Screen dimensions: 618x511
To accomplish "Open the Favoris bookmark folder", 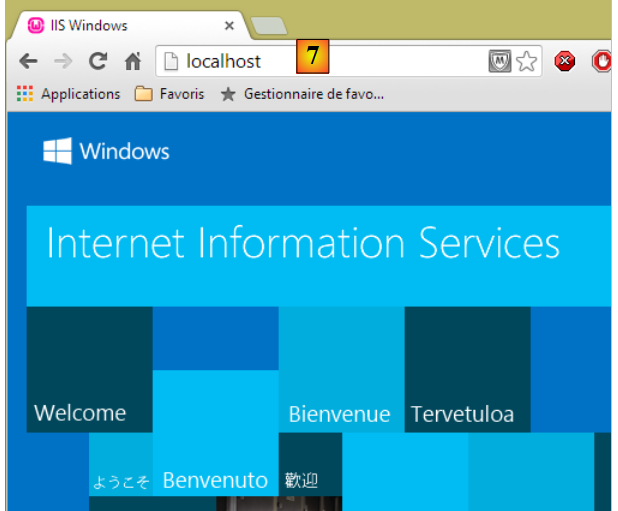I will [x=169, y=94].
